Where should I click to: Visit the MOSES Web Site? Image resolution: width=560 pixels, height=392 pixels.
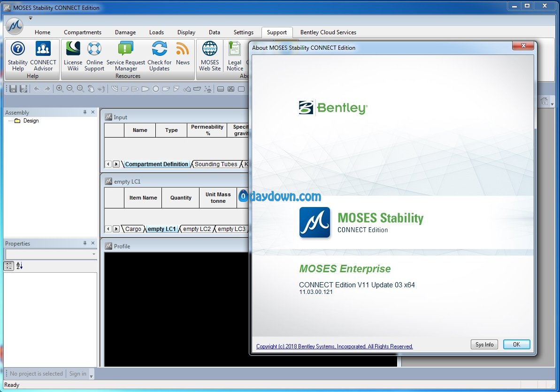tap(210, 56)
